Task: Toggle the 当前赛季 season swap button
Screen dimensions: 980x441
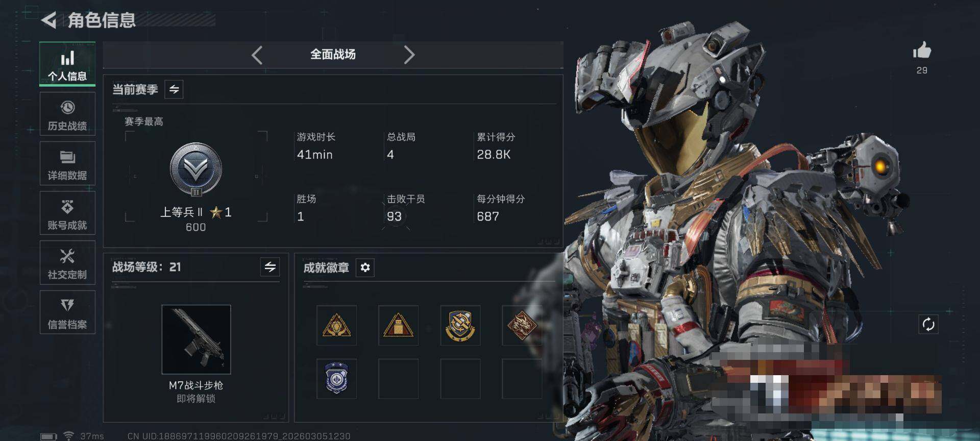Action: click(174, 90)
